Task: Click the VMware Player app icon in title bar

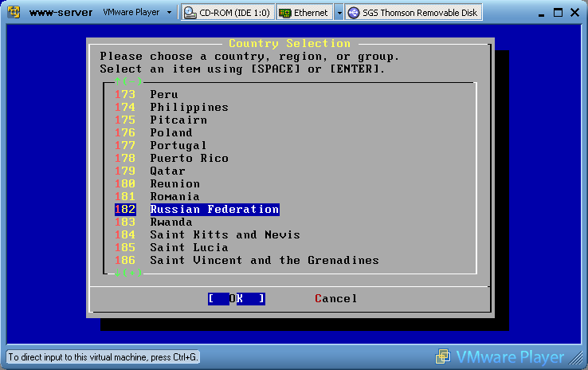Action: coord(14,12)
